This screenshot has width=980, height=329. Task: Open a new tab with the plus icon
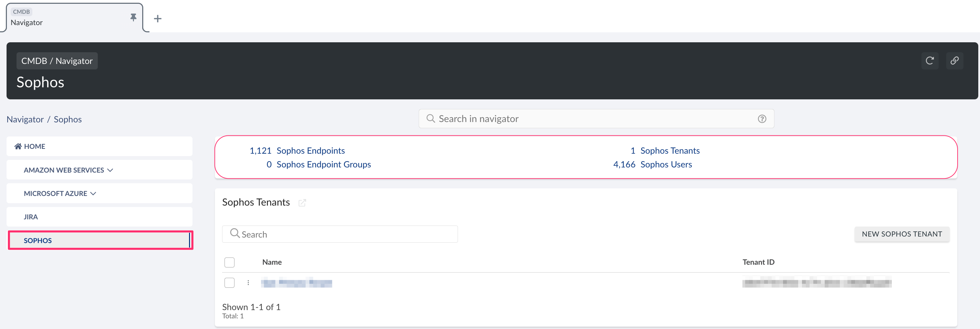coord(157,18)
